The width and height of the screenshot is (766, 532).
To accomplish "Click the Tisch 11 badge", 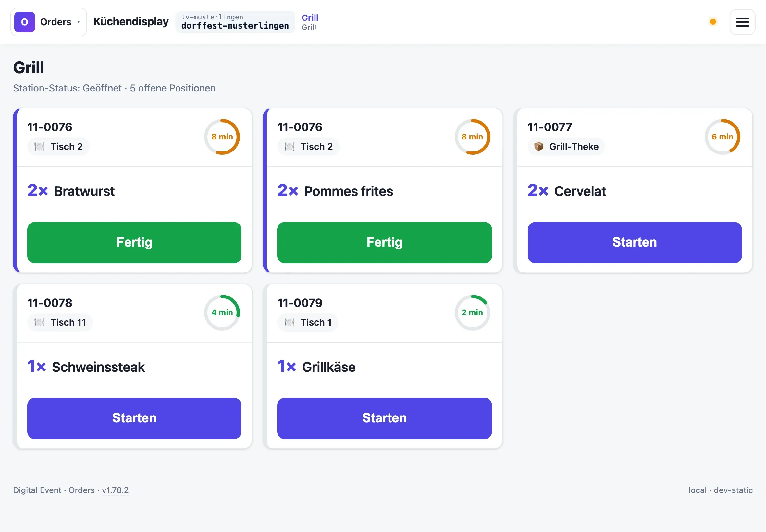I will [60, 322].
